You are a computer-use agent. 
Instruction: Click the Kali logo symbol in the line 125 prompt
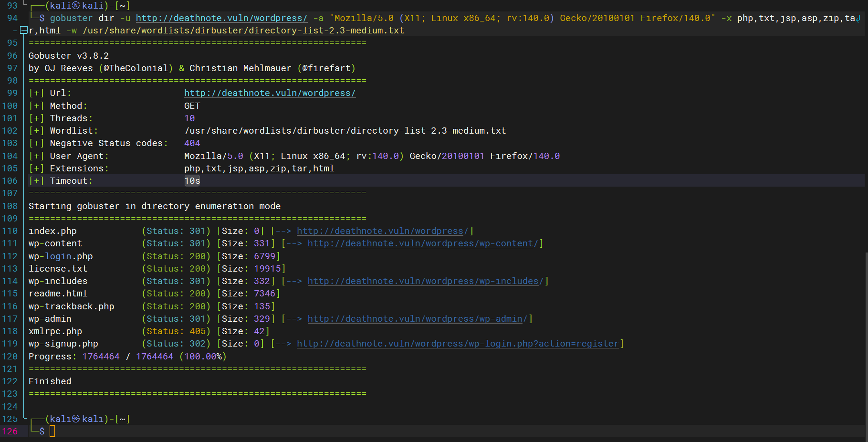76,419
